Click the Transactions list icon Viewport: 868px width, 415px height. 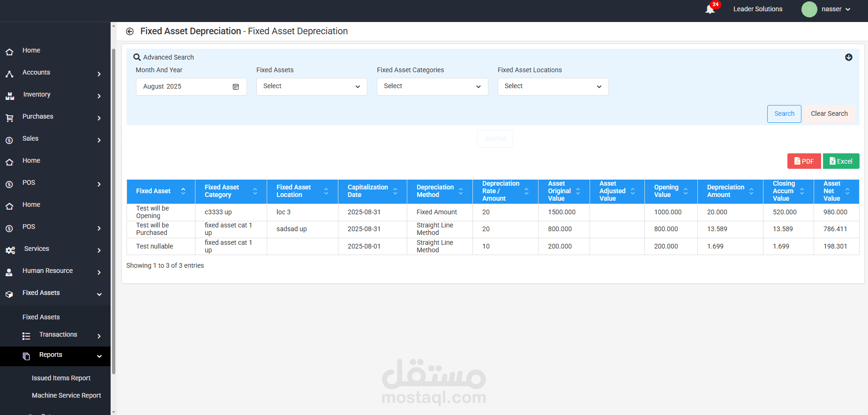pos(26,336)
